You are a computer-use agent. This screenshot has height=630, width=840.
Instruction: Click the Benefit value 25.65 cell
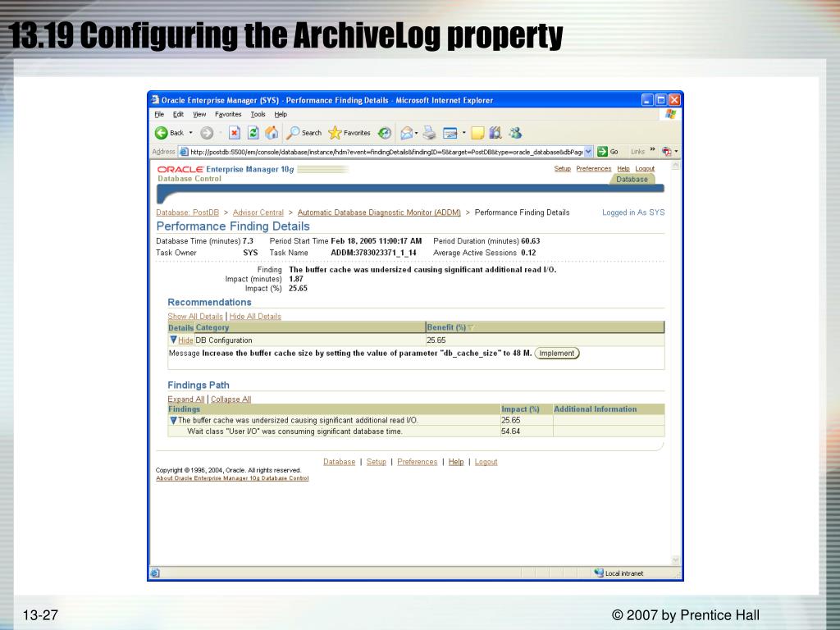click(x=545, y=340)
